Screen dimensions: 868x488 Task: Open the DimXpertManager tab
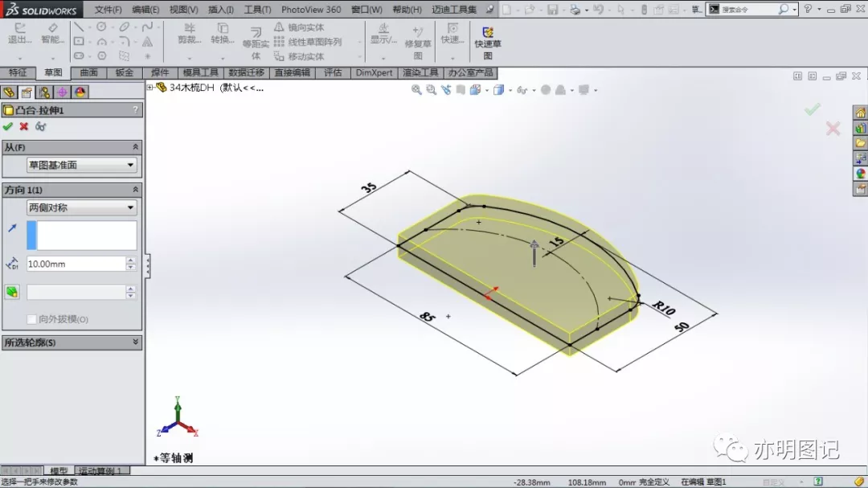pyautogui.click(x=62, y=92)
